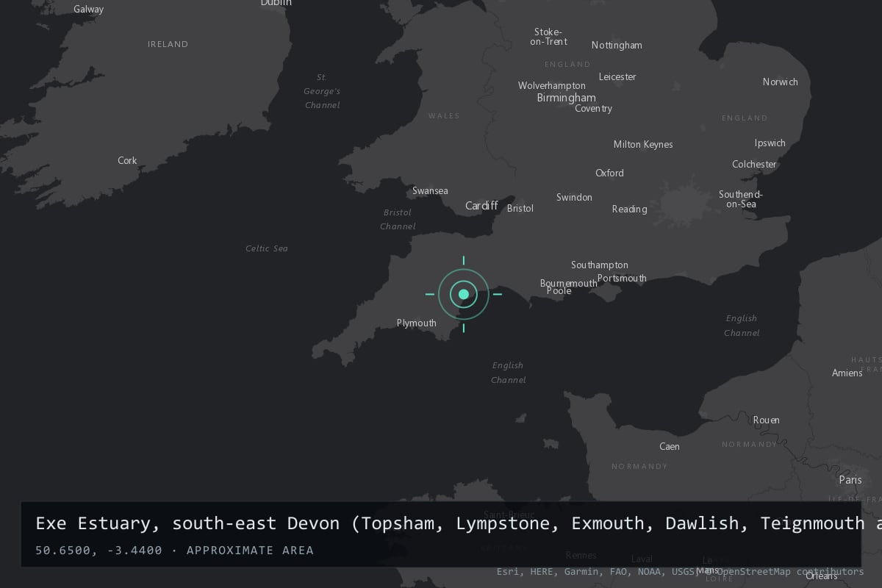The image size is (882, 588).
Task: Click the Galway city label
Action: click(89, 10)
